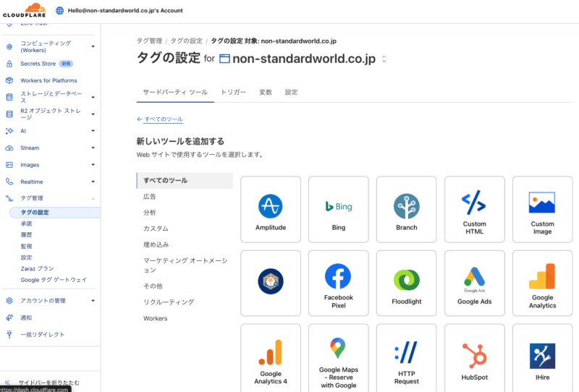Filter tools by カスタム category
579x392 pixels.
pyautogui.click(x=156, y=229)
